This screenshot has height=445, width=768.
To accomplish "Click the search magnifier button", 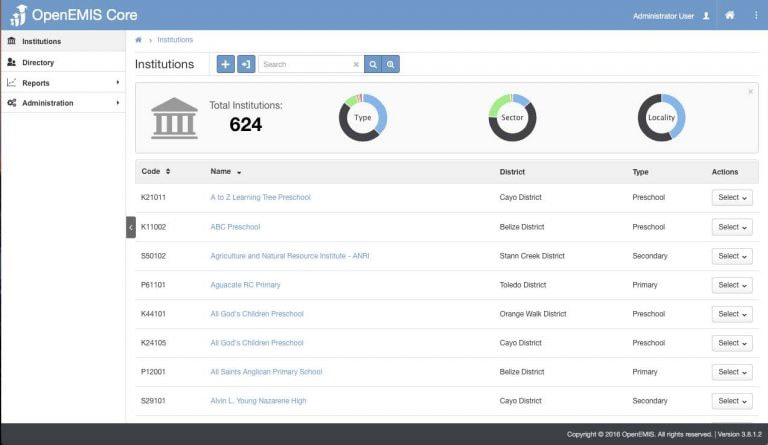I will (372, 64).
